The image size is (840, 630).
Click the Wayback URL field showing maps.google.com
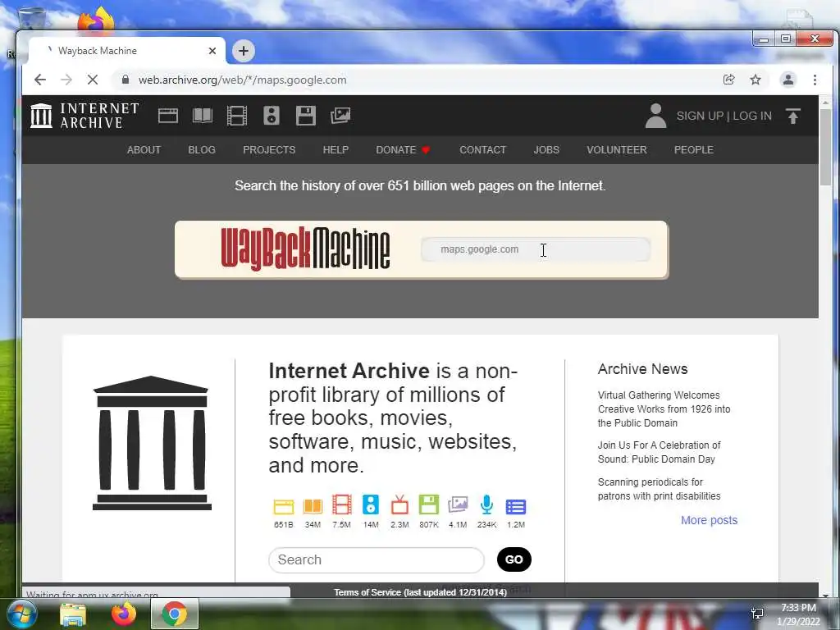[x=536, y=249]
